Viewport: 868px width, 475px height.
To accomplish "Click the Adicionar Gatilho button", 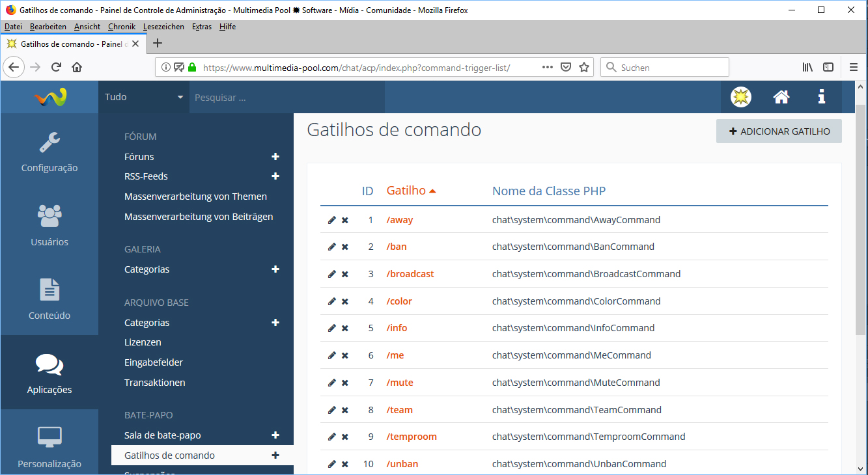I will pos(779,131).
